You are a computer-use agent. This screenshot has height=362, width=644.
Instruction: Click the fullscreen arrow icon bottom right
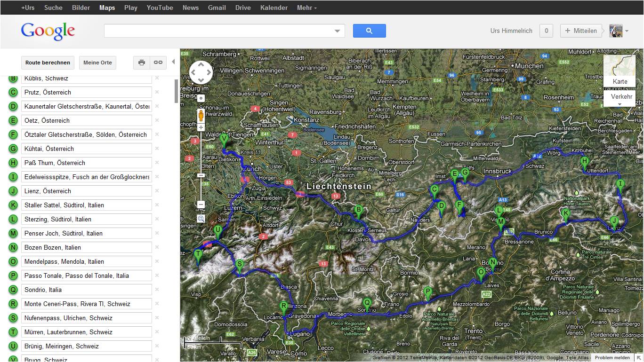tap(638, 358)
